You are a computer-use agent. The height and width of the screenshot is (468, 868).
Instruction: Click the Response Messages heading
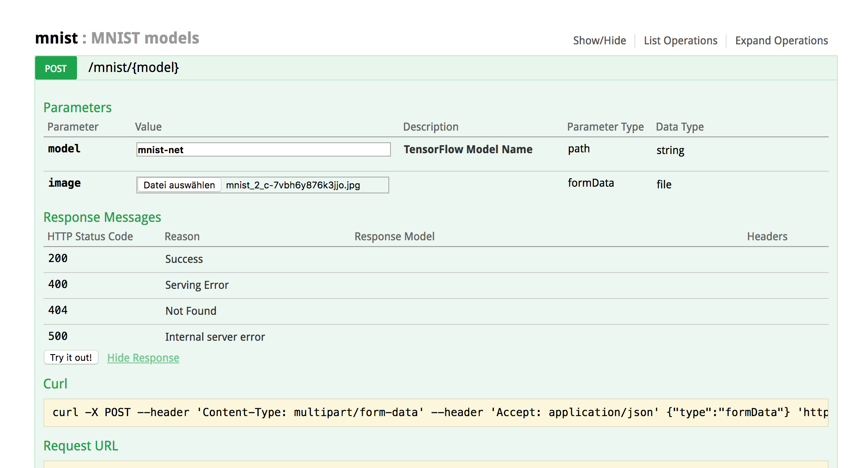tap(102, 217)
